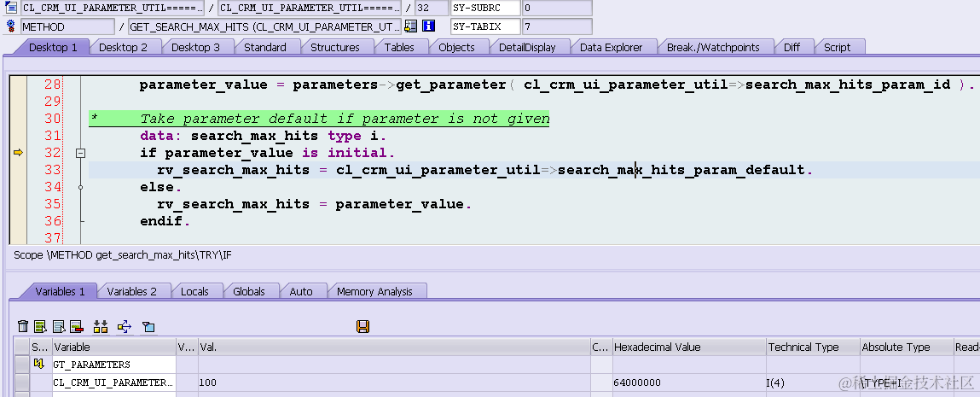This screenshot has width=980, height=397.
Task: Select the Auto tab
Action: (x=301, y=291)
